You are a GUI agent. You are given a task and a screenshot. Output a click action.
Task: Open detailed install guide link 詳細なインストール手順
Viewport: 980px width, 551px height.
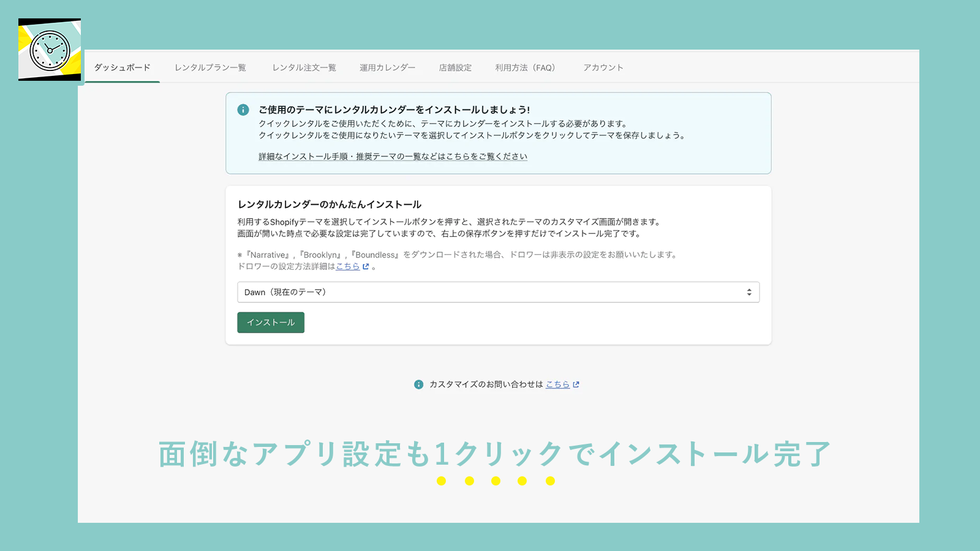[393, 157]
